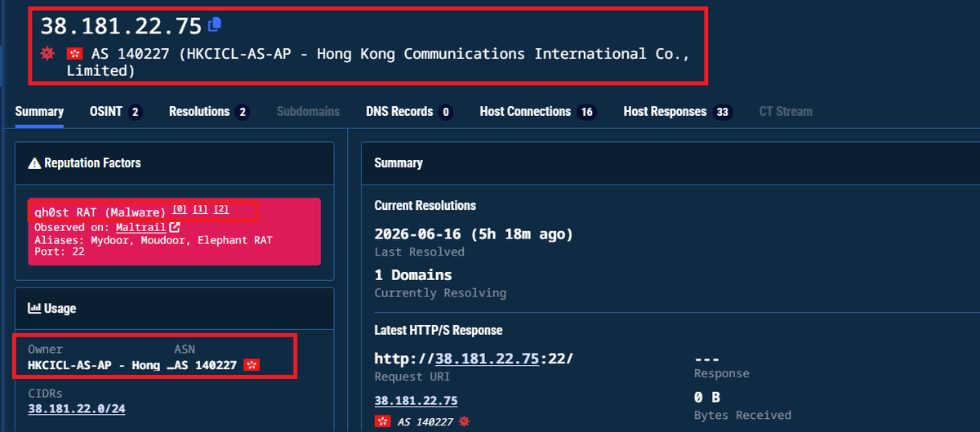Click the 38.181.22.75 link under Request URI
The height and width of the screenshot is (432, 980).
click(x=416, y=400)
